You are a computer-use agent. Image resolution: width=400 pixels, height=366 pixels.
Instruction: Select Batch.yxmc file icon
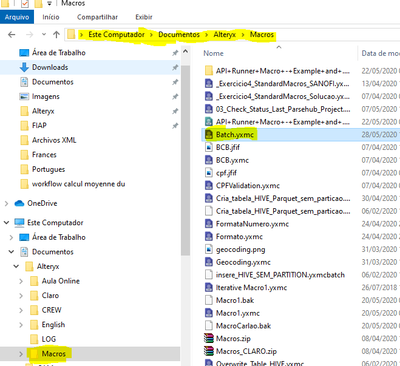(x=209, y=134)
